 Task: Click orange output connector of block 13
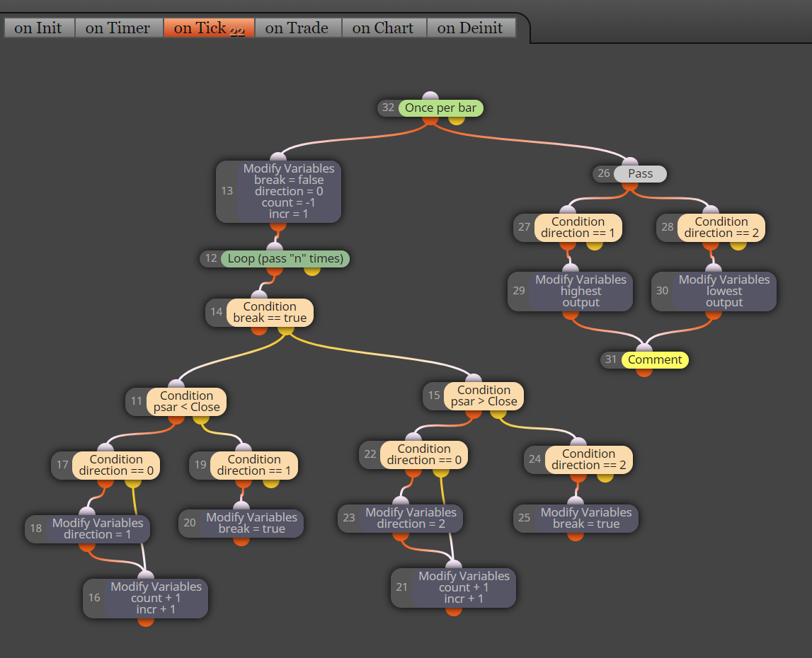[x=278, y=226]
